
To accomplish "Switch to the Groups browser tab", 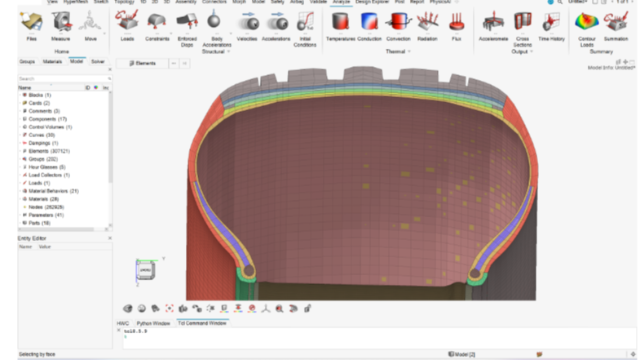I will point(27,62).
